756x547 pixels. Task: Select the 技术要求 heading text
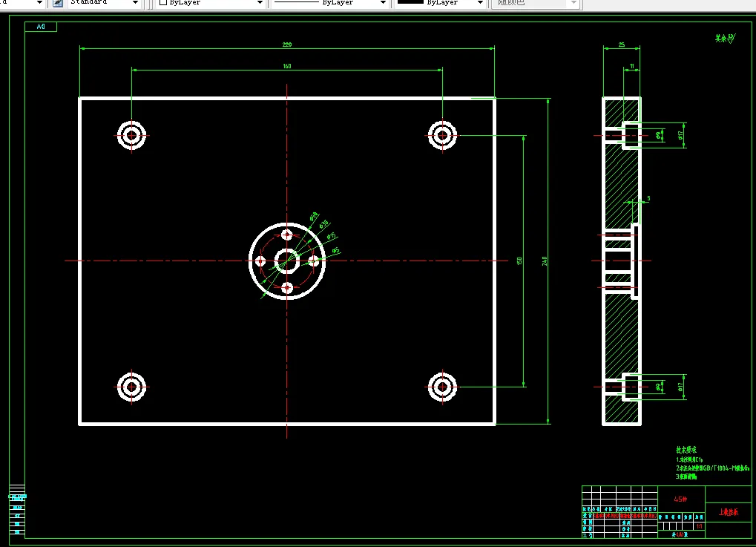[686, 450]
